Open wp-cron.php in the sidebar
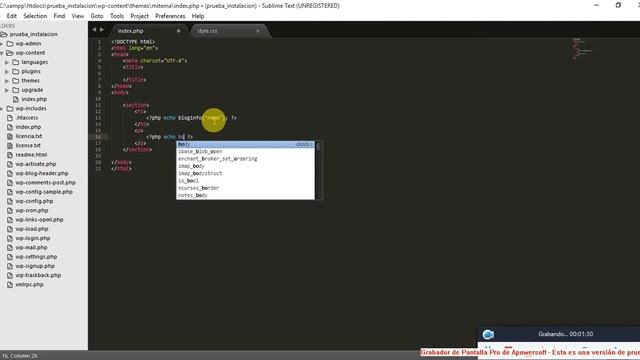640x360 pixels. pyautogui.click(x=32, y=211)
